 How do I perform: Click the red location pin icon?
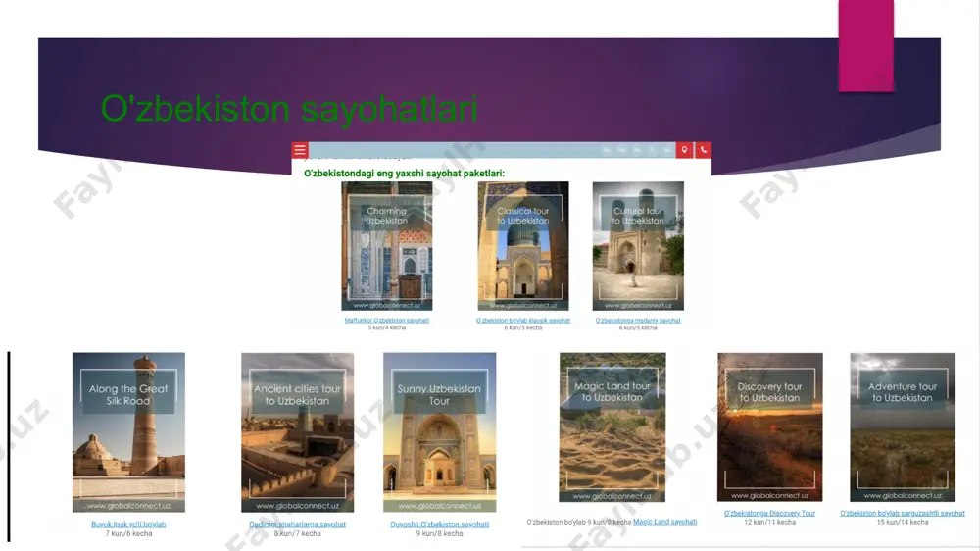tap(684, 150)
